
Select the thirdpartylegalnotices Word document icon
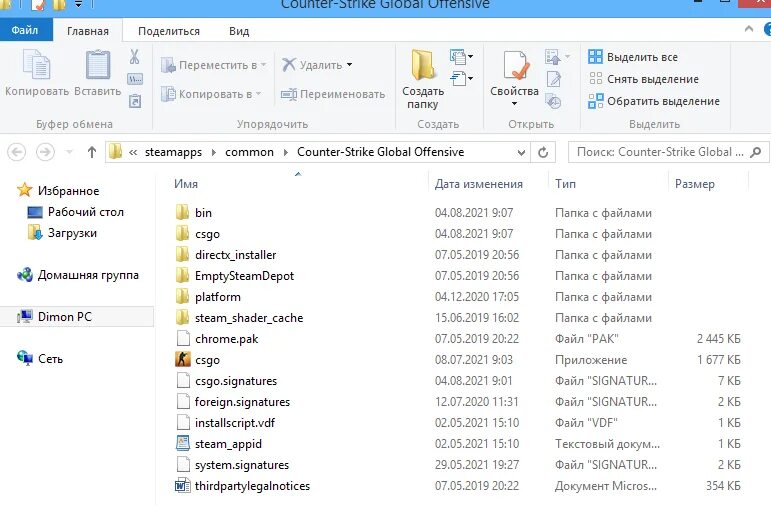tap(183, 486)
